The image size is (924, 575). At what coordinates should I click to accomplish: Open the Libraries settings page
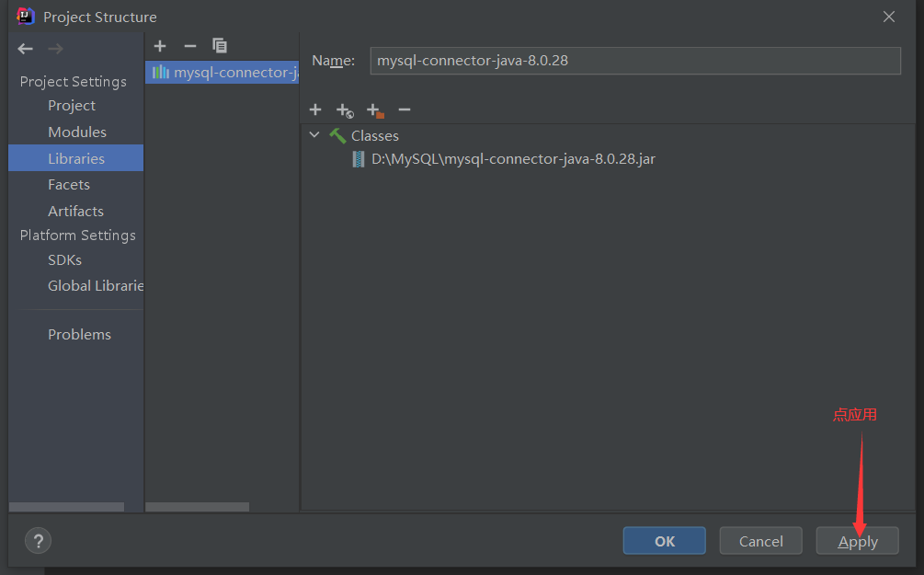tap(76, 157)
